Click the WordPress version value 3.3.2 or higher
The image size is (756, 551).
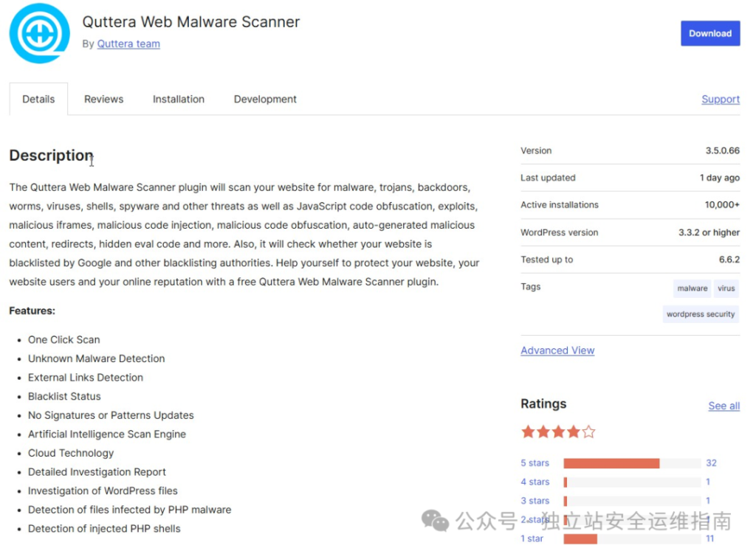[x=709, y=232]
